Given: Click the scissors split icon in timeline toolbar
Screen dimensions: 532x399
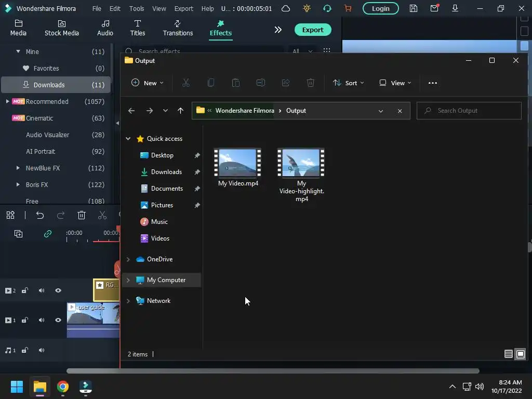Looking at the screenshot, I should coord(102,215).
